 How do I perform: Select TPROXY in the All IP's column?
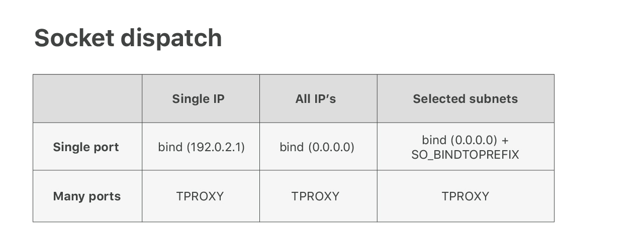[x=315, y=196]
